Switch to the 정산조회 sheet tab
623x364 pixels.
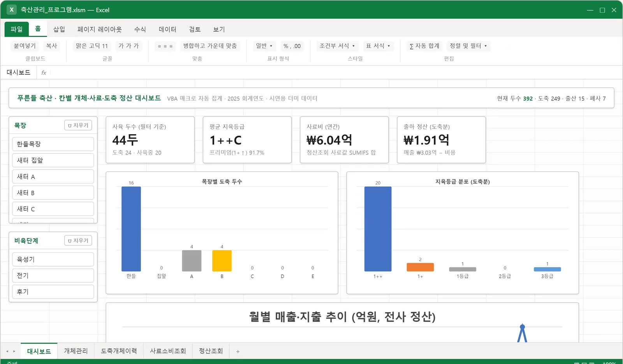tap(211, 351)
